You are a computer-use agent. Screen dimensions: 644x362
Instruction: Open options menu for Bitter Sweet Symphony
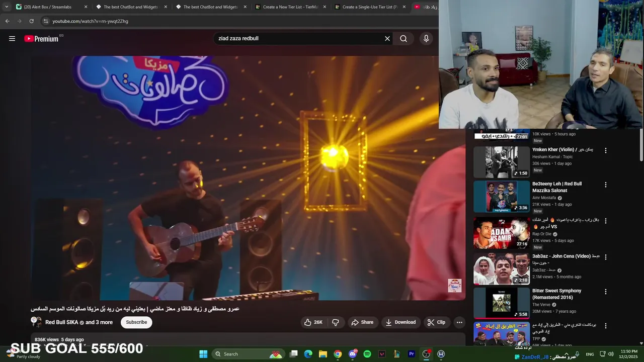pos(606,292)
